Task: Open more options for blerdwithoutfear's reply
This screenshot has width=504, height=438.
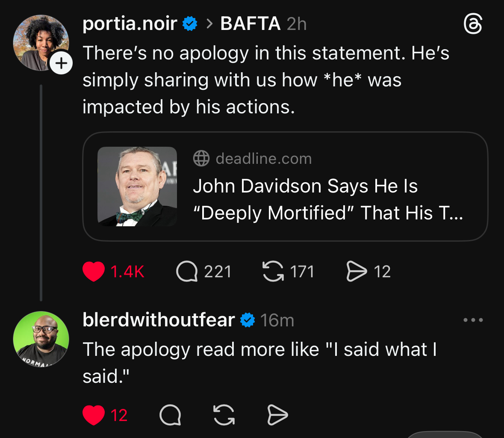Action: [x=473, y=320]
